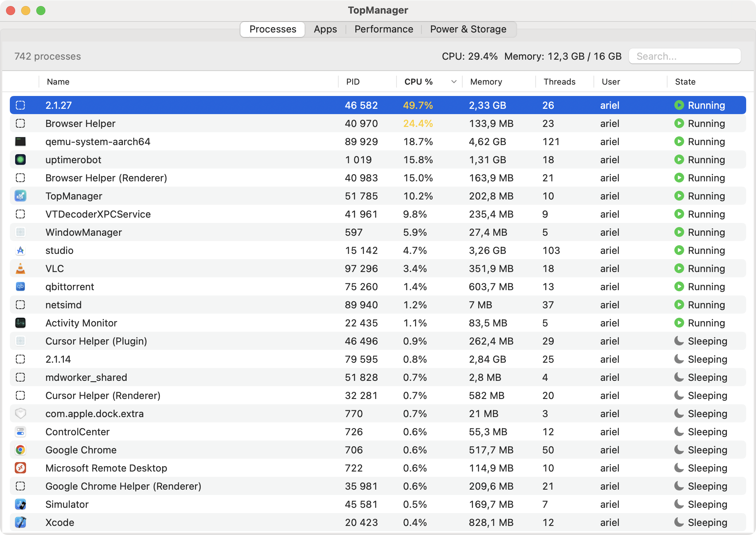Click the Google Chrome icon

pyautogui.click(x=20, y=450)
